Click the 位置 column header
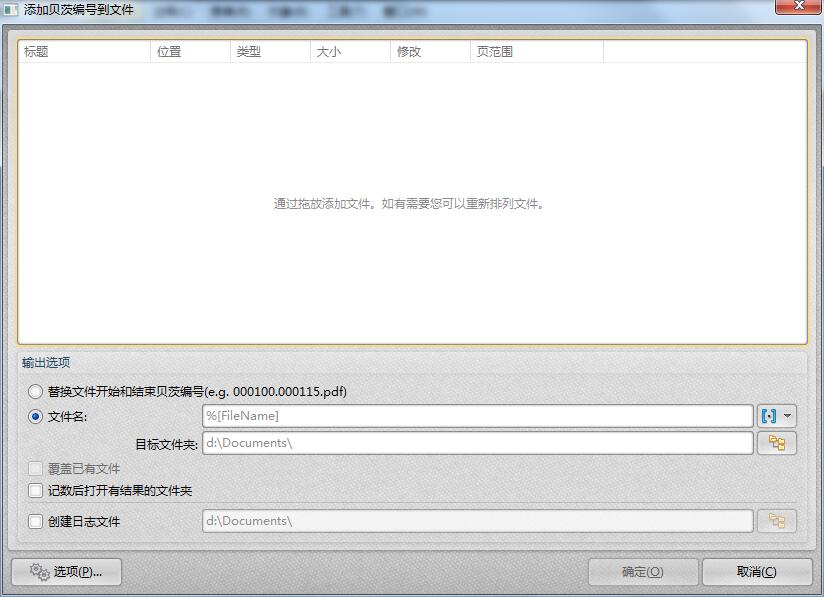The image size is (824, 597). [x=190, y=52]
